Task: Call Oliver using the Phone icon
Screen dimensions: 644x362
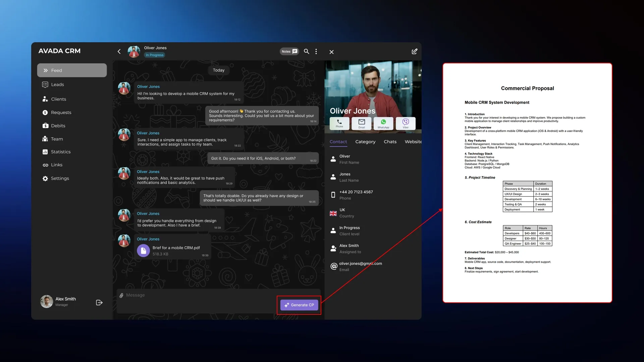Action: [x=339, y=123]
